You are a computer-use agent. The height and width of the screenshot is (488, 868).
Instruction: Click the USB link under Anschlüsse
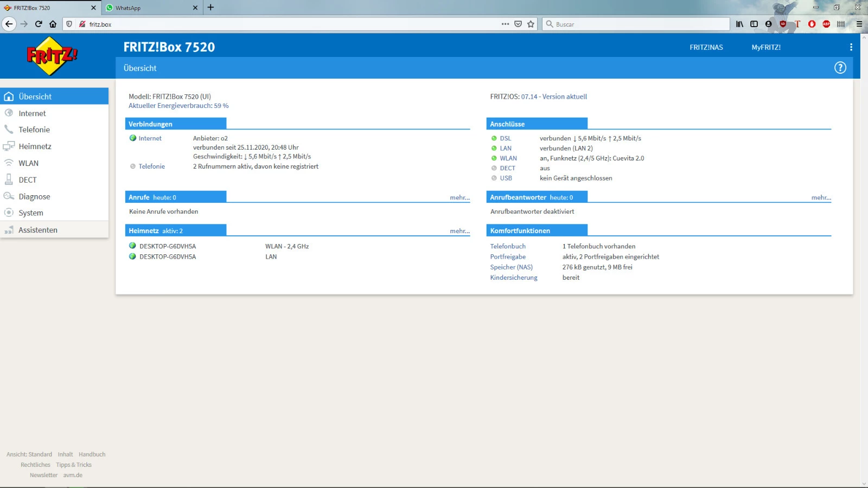tap(506, 178)
